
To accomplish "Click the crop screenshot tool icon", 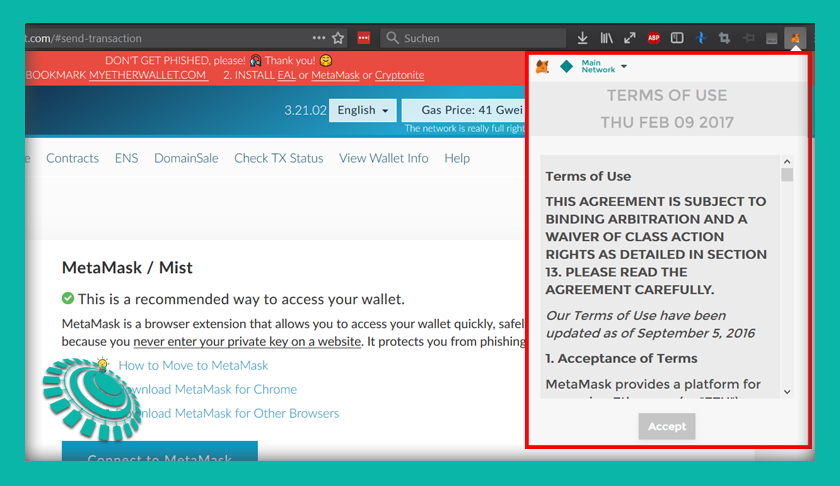I will 724,38.
